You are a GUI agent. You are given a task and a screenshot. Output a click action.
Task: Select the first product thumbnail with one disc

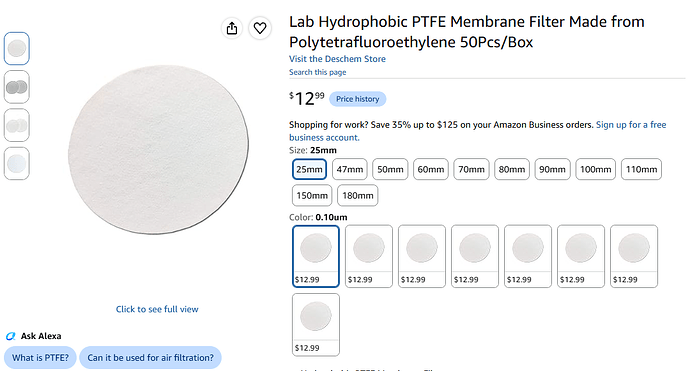tap(17, 48)
